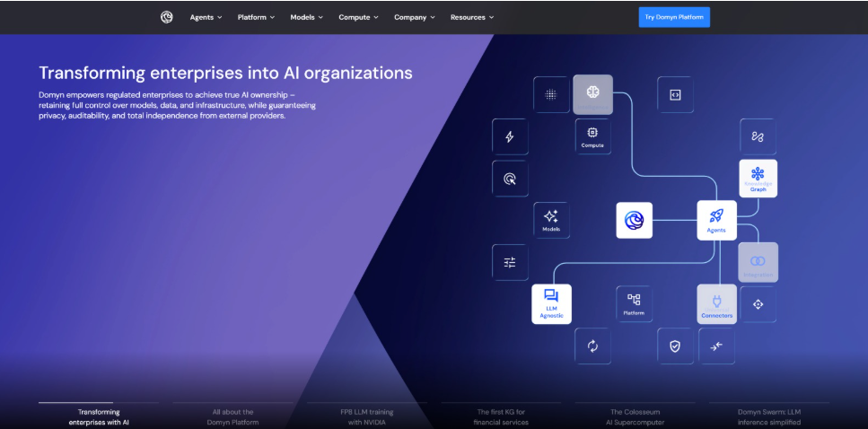Click the shield checkmark icon tile
This screenshot has height=429, width=868.
click(675, 346)
